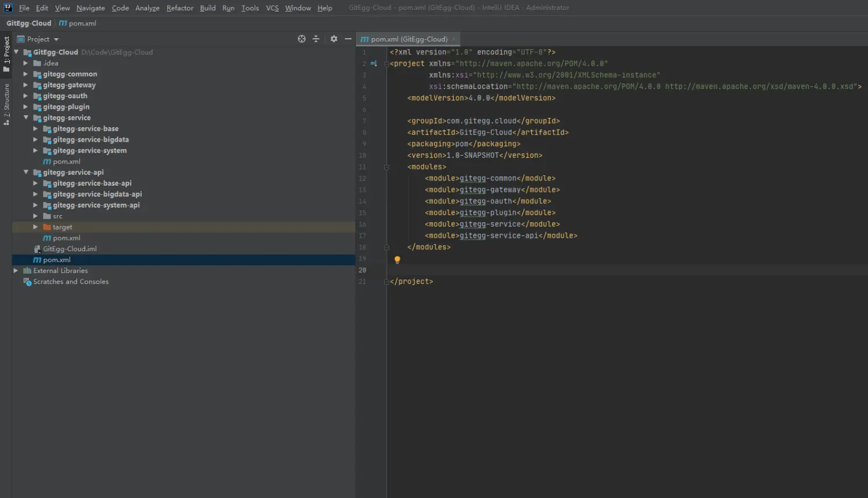The width and height of the screenshot is (868, 498).
Task: Click the locate/scroll-from-source crosshair icon
Action: pos(301,39)
